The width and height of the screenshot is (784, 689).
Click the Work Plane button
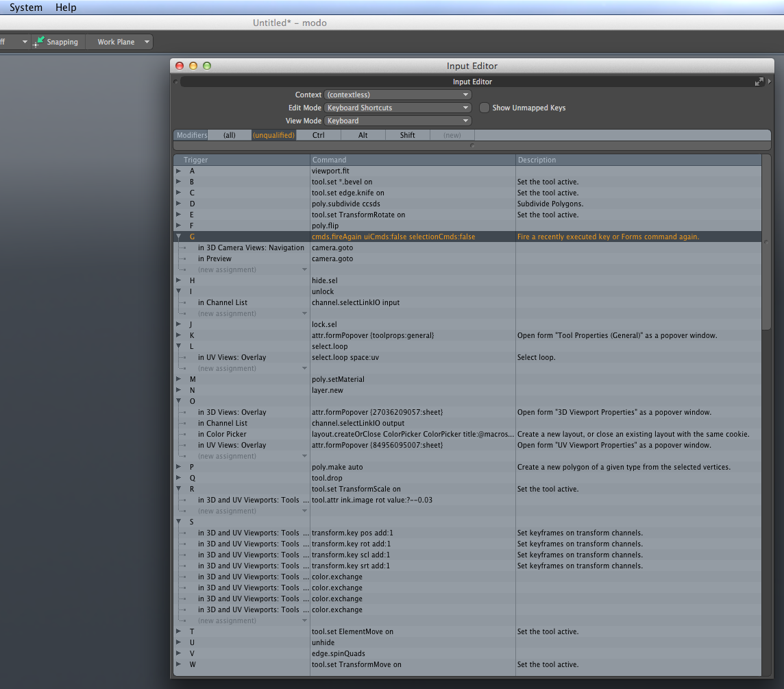click(x=116, y=42)
